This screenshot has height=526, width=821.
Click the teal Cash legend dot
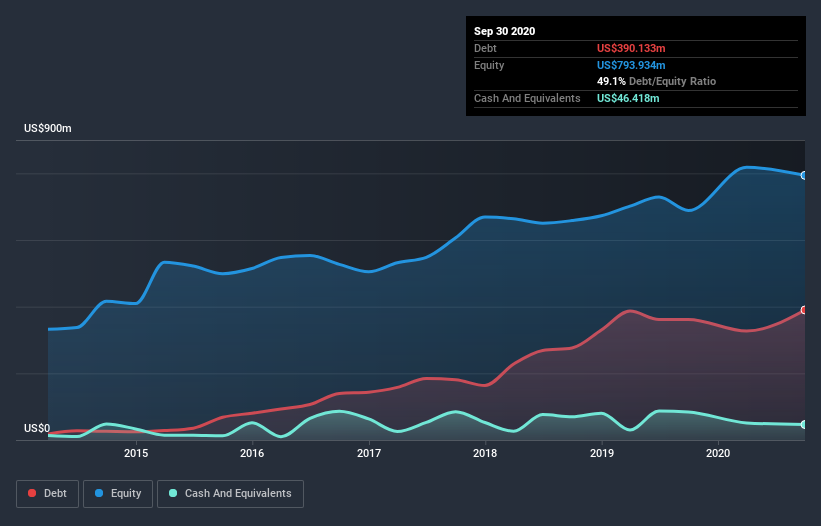point(173,493)
